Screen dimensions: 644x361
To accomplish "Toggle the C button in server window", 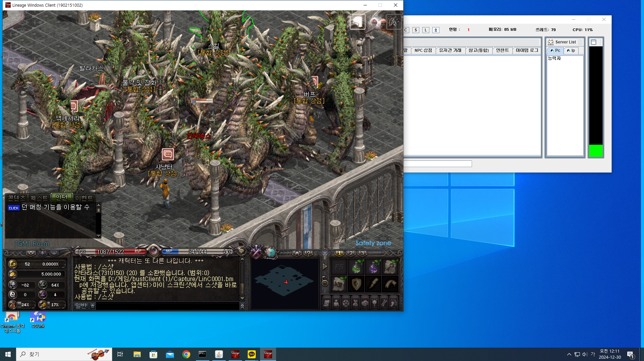I will click(406, 30).
